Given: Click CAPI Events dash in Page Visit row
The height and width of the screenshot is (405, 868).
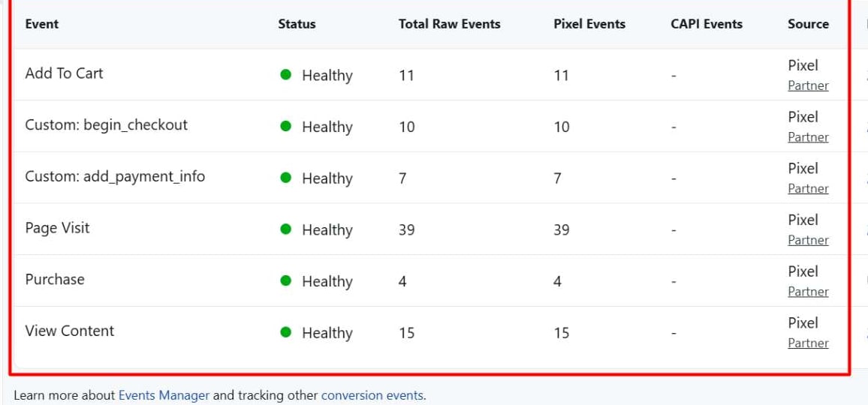Looking at the screenshot, I should click(674, 230).
